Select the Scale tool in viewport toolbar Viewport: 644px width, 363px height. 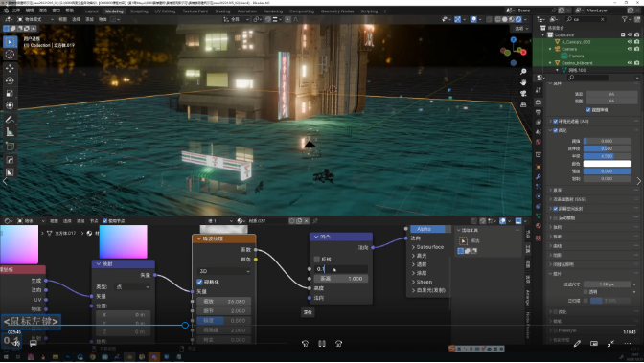click(10, 93)
